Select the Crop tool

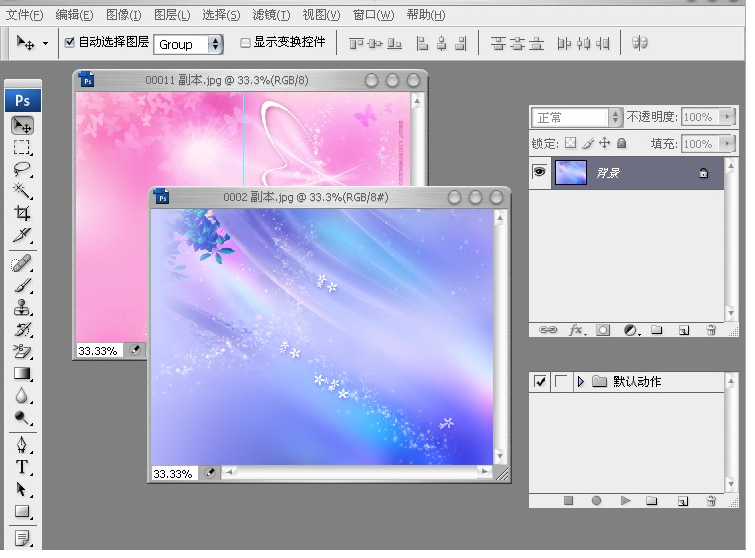click(x=22, y=214)
